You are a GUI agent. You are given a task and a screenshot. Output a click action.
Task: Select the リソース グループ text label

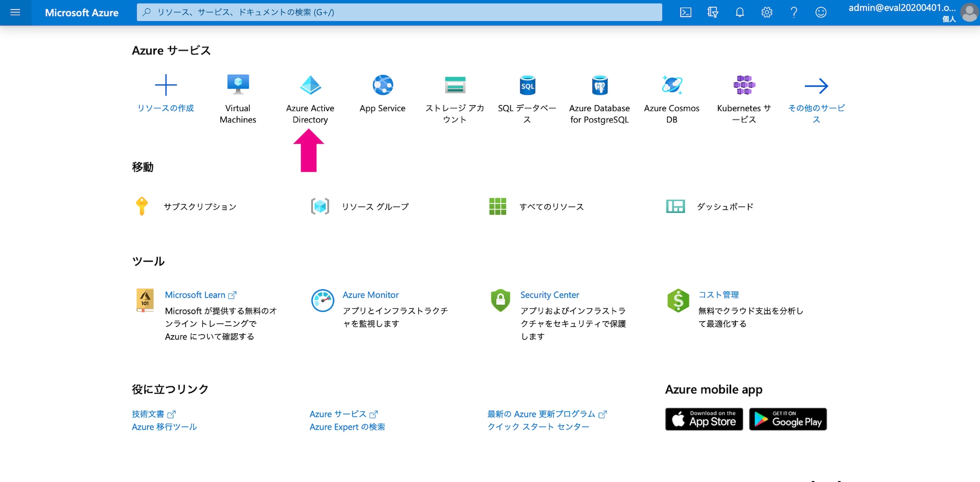click(375, 207)
